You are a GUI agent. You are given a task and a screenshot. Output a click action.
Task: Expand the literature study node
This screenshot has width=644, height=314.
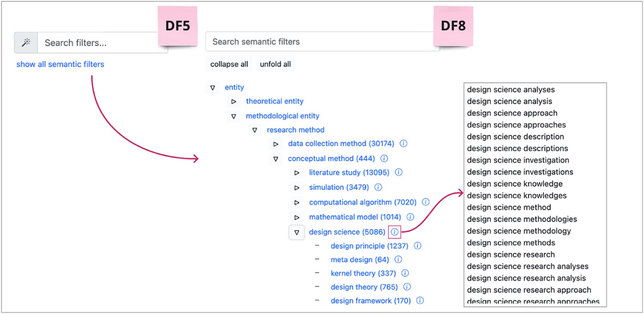click(x=297, y=173)
